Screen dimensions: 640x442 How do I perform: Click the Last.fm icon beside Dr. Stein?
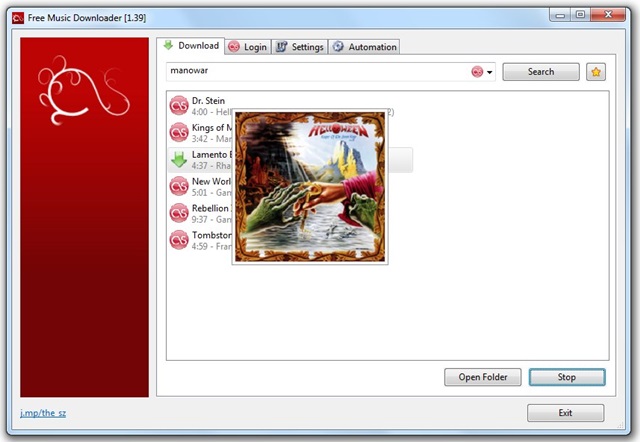tap(179, 106)
